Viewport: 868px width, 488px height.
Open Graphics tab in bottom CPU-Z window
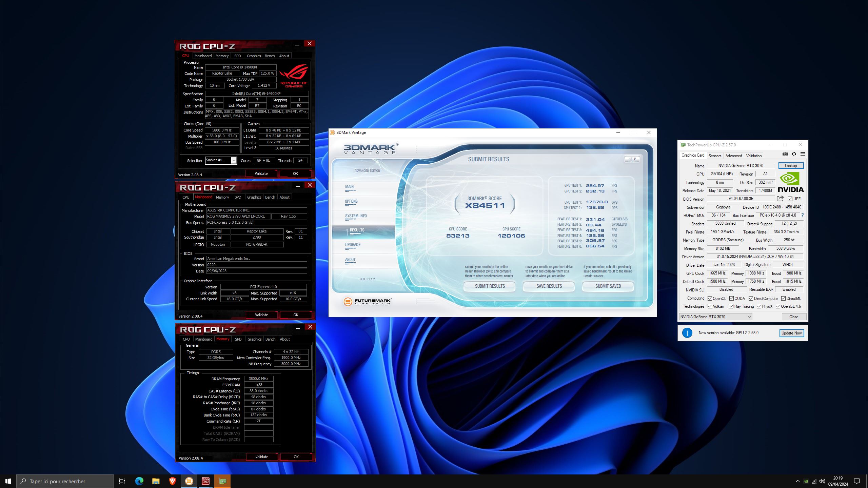(254, 339)
